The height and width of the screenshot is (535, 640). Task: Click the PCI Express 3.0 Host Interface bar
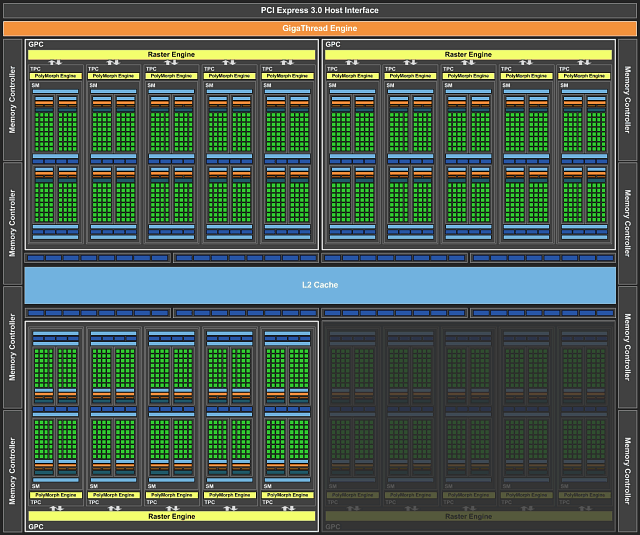pos(320,10)
